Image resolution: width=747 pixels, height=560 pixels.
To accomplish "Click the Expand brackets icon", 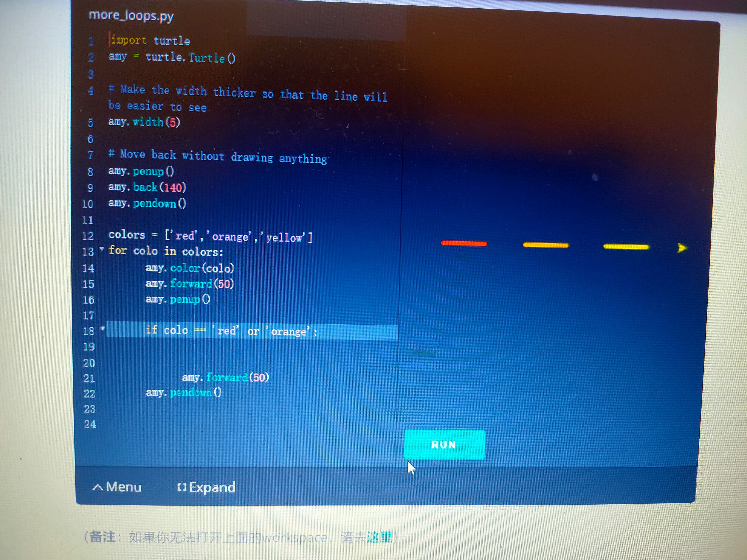I will pos(182,487).
